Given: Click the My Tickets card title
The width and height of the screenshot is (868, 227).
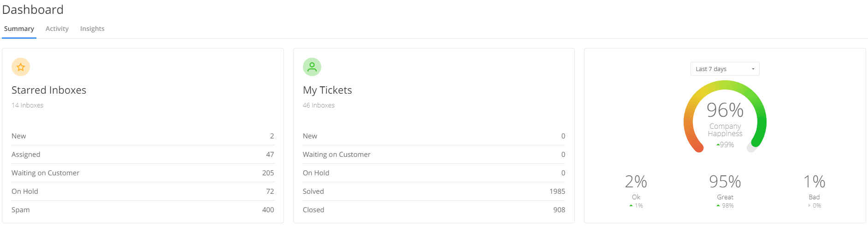Looking at the screenshot, I should 327,90.
